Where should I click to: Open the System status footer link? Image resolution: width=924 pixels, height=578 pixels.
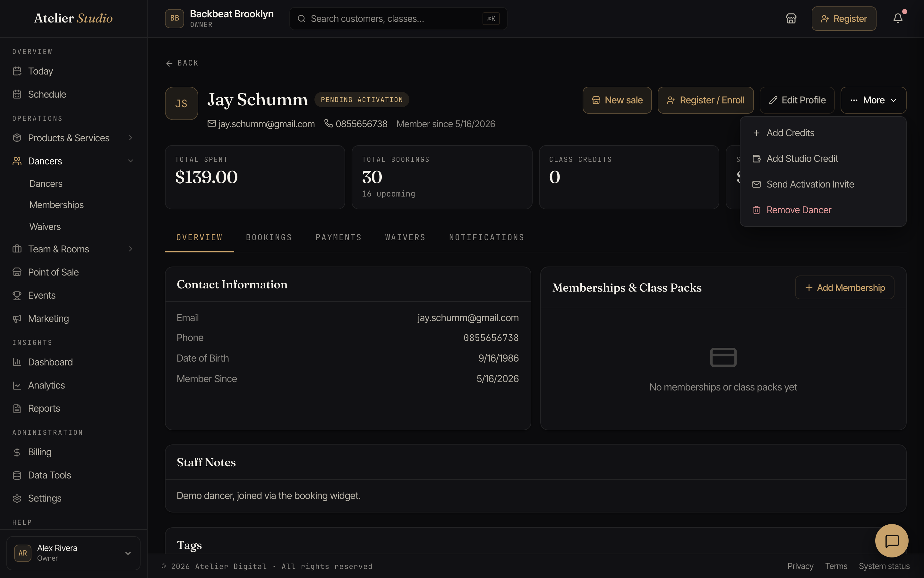(884, 566)
